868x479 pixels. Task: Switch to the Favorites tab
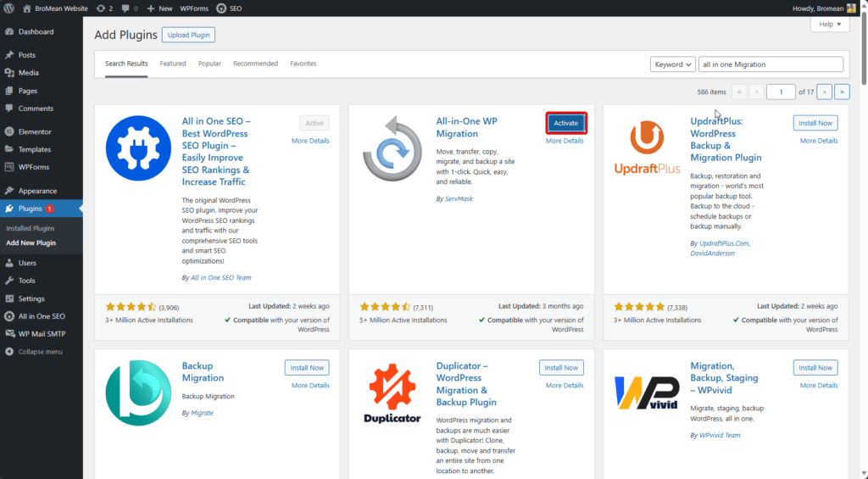point(303,64)
